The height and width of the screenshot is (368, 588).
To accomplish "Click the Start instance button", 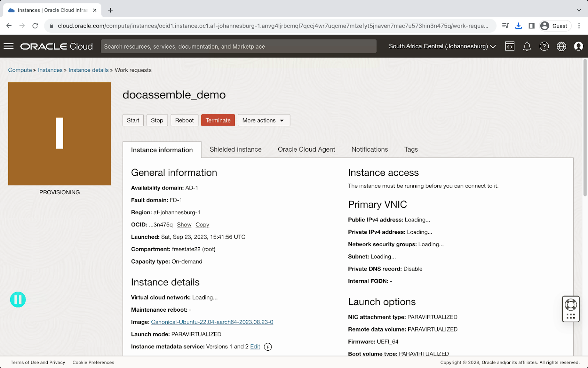I will [x=133, y=120].
